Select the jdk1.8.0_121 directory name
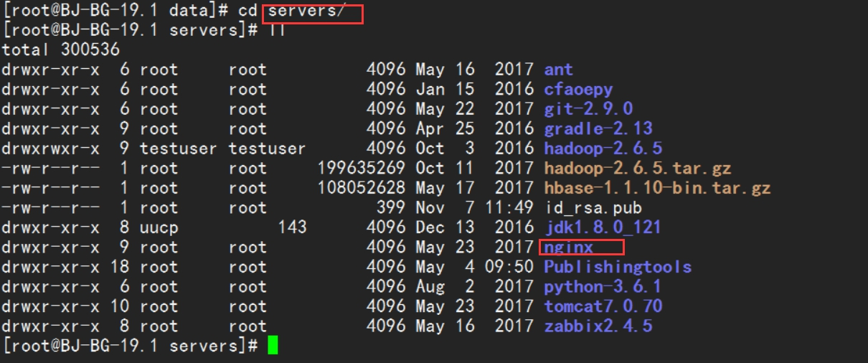 point(603,227)
